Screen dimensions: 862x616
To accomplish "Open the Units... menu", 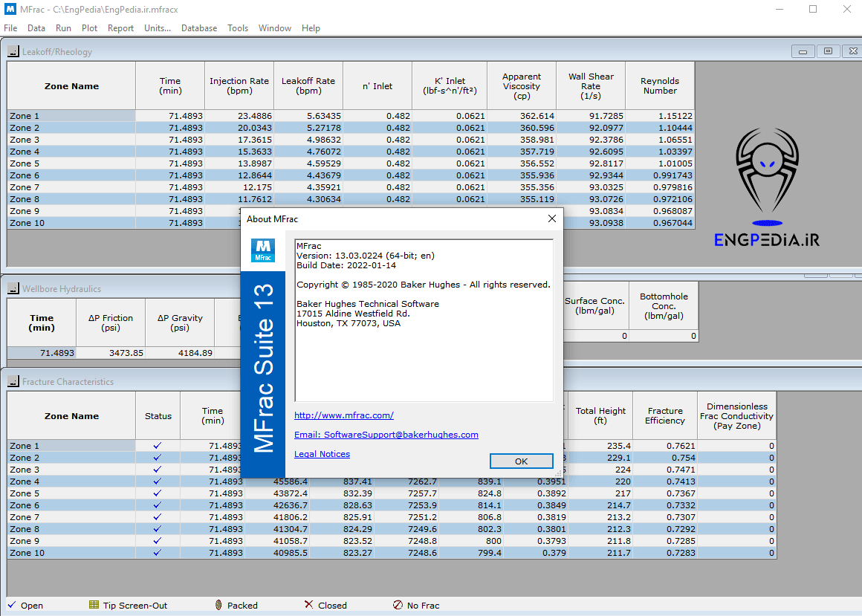I will click(158, 28).
